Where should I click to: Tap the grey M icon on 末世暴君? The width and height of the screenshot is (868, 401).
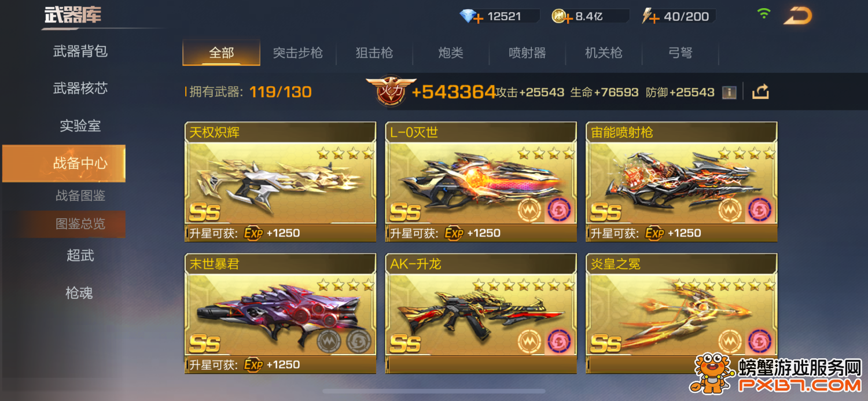click(x=328, y=341)
